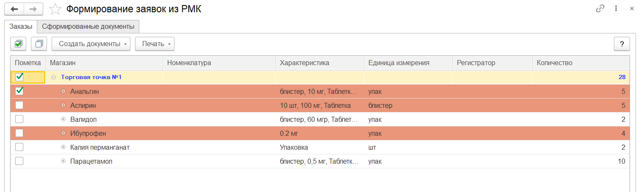
Task: Switch to Сформированные документы tab
Action: click(x=88, y=26)
